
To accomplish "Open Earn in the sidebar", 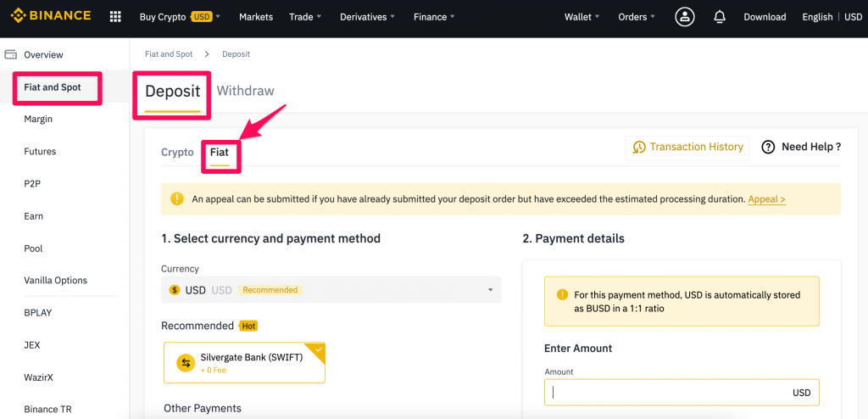I will (x=33, y=216).
